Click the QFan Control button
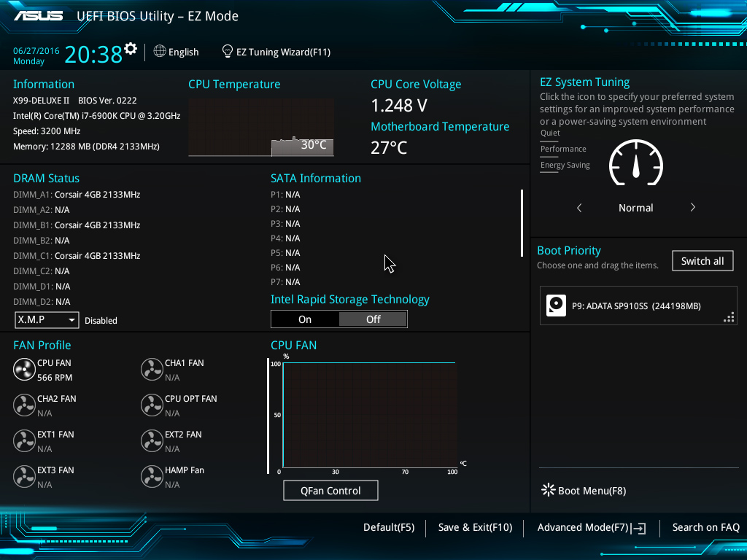 [x=330, y=491]
